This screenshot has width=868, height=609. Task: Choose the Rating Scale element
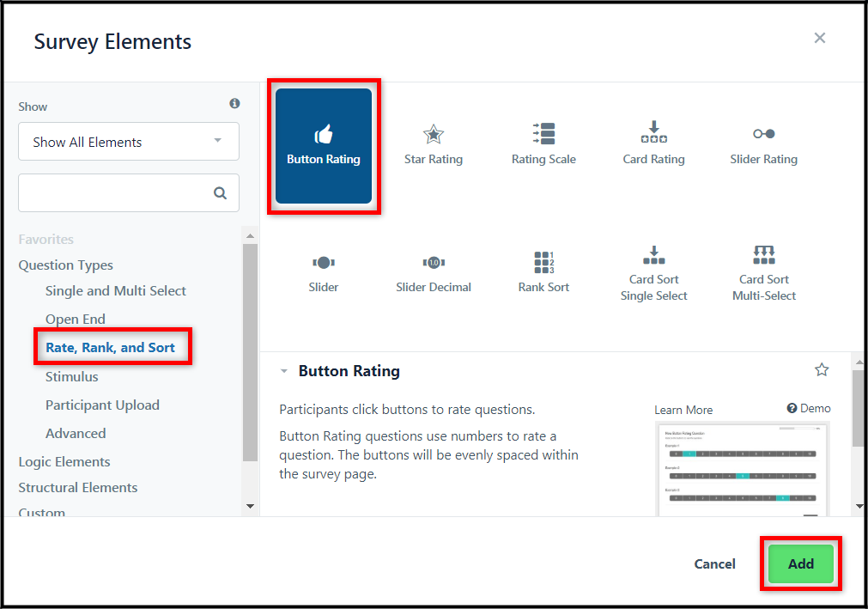pyautogui.click(x=543, y=145)
